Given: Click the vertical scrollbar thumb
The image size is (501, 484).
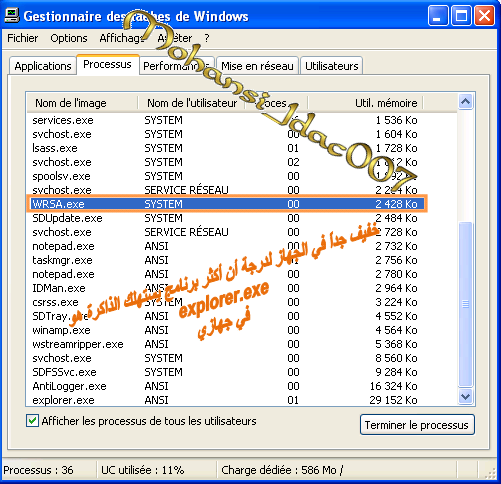Looking at the screenshot, I should pyautogui.click(x=465, y=304).
